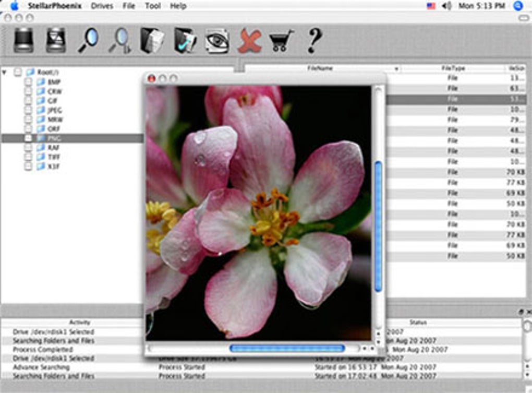Open the Apple menu
Viewport: 532px width, 393px height.
click(x=15, y=5)
